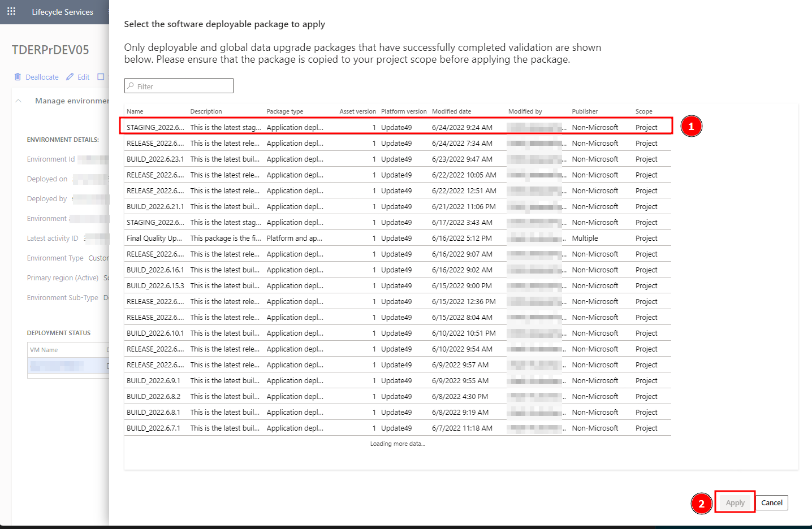Click the trash icon next to Deallocate
This screenshot has width=812, height=529.
pyautogui.click(x=18, y=76)
